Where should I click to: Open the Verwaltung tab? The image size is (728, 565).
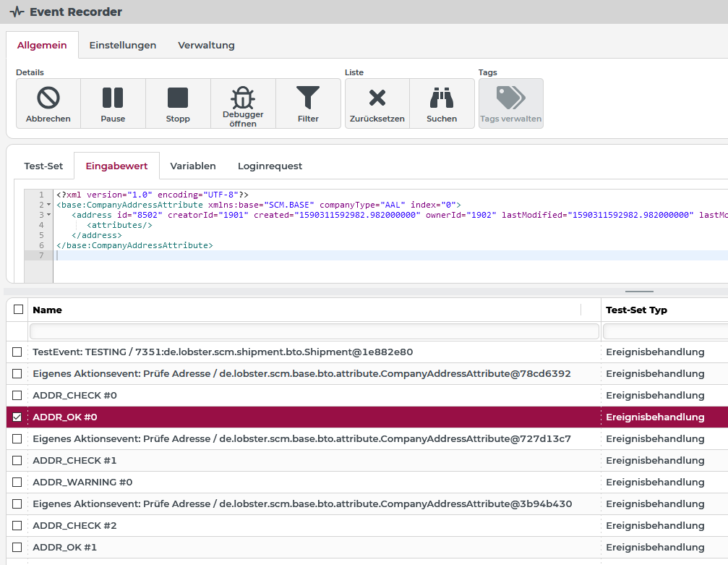pos(206,45)
